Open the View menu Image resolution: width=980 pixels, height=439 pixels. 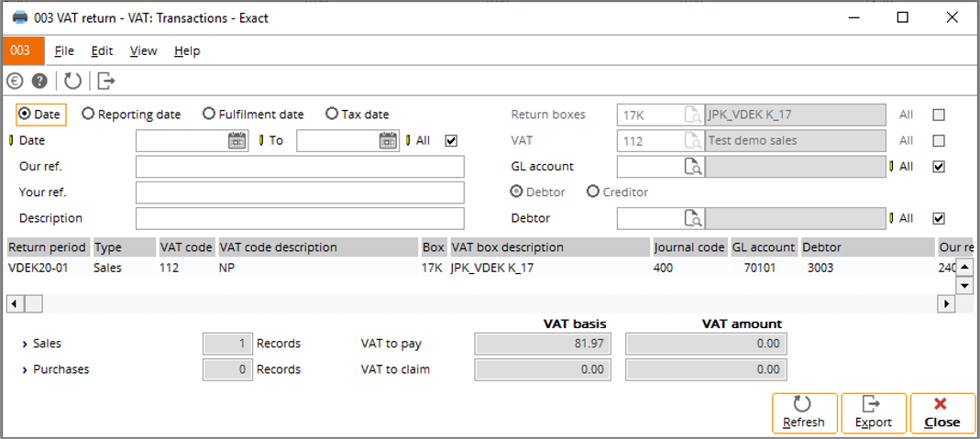point(143,51)
